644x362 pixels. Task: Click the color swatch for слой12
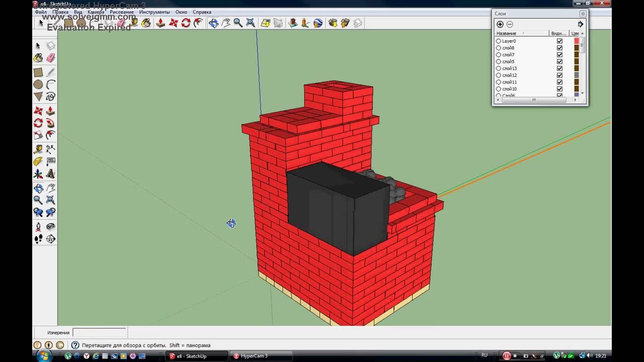pos(577,75)
